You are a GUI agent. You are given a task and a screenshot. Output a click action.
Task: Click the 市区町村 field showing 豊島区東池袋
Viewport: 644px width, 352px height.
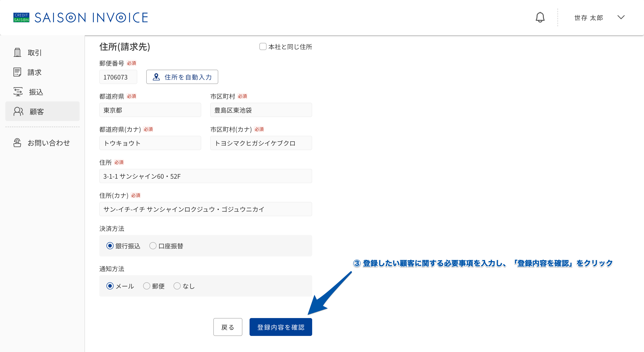(x=261, y=110)
